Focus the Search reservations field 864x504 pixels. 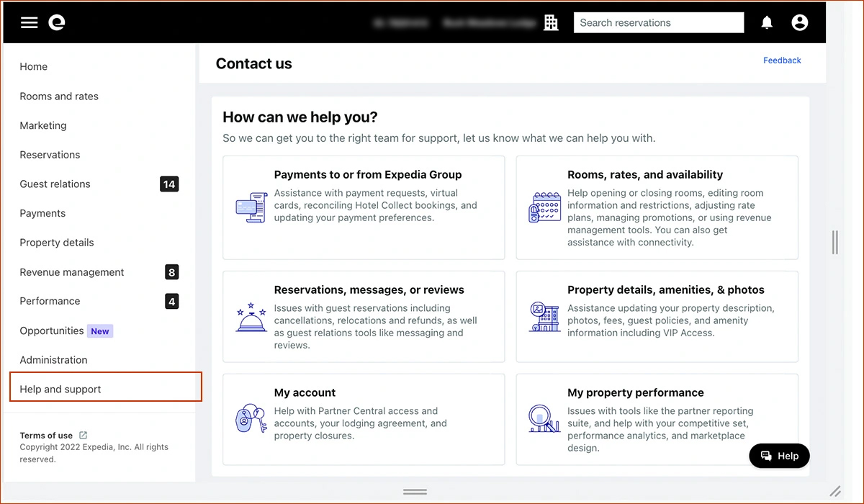(659, 23)
